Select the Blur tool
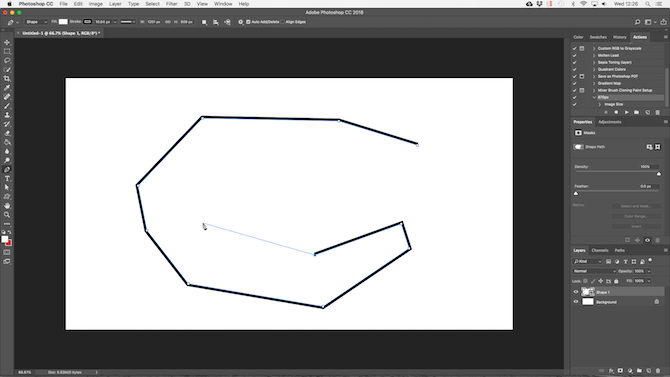This screenshot has width=670, height=377. click(x=7, y=151)
